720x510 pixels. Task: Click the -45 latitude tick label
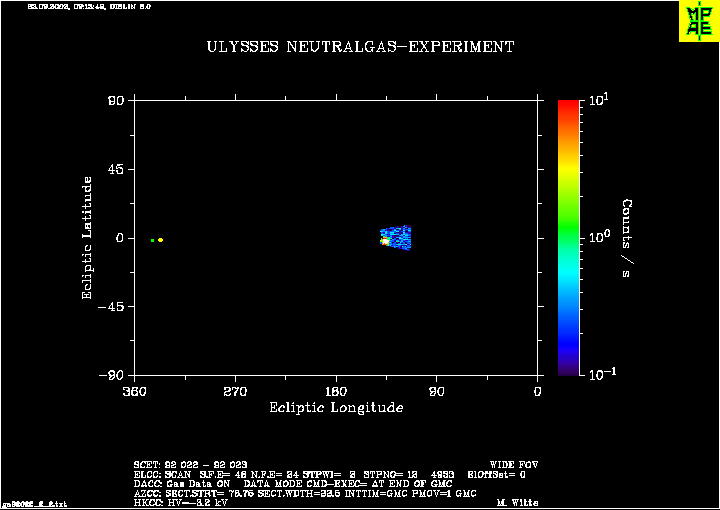[x=111, y=307]
